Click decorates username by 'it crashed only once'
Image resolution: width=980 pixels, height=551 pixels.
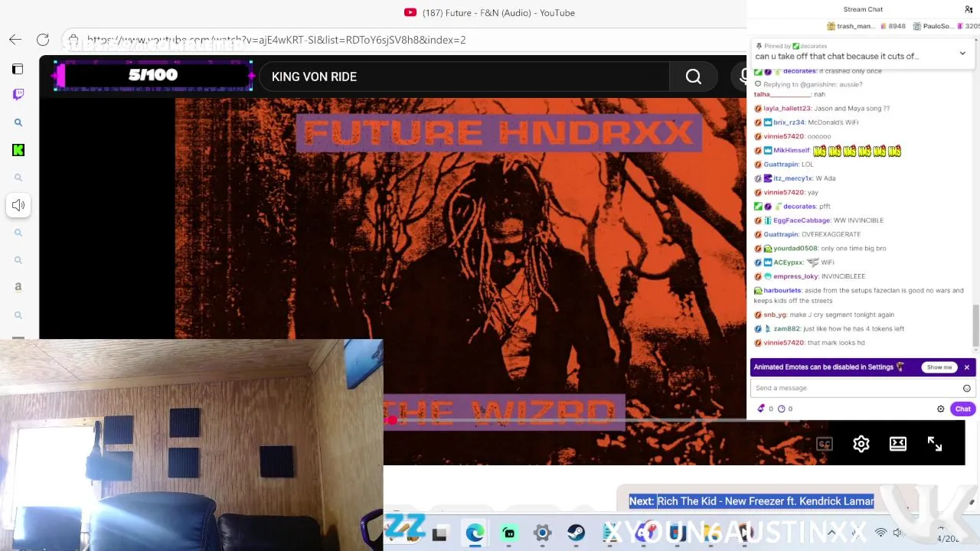tap(799, 71)
